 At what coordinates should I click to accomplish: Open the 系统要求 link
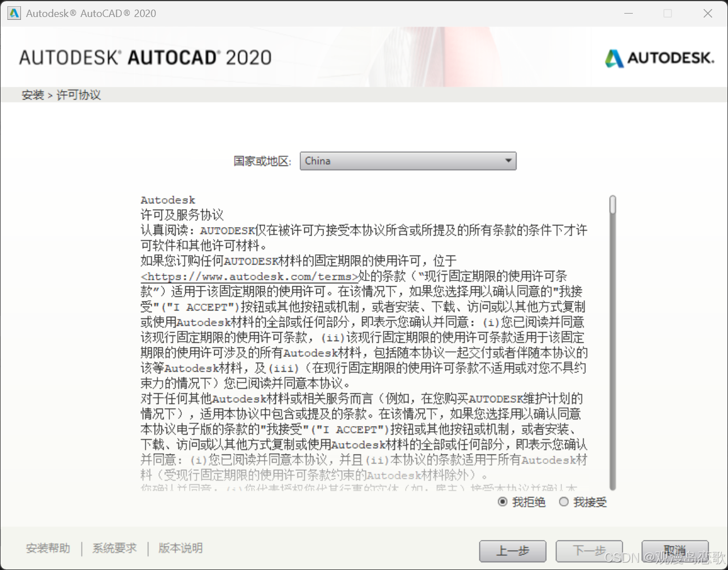coord(114,548)
